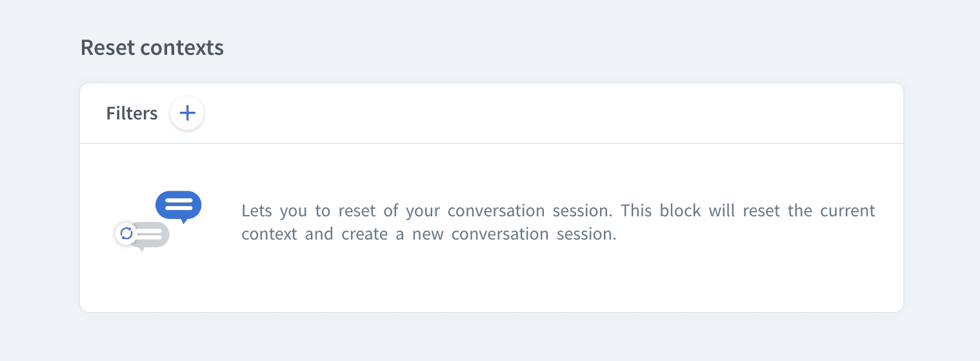Click the blue speech bubble icon
The height and width of the screenshot is (361, 980).
click(179, 204)
